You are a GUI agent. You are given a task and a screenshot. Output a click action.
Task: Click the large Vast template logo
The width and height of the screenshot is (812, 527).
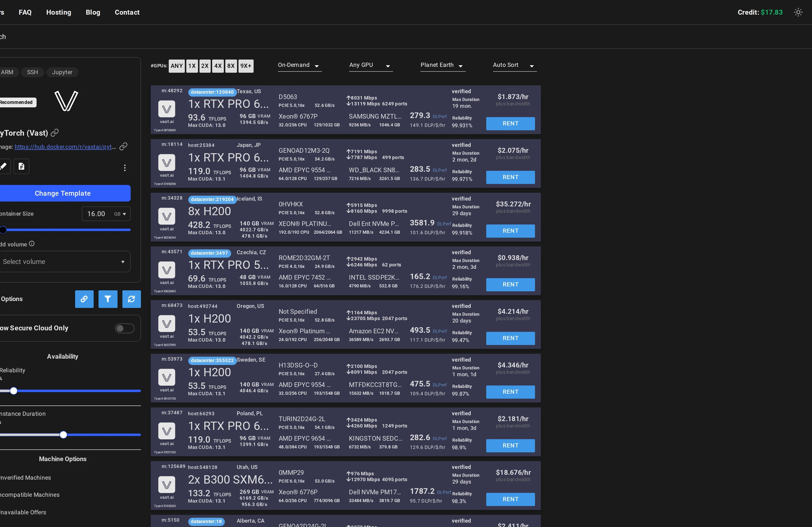coord(66,101)
